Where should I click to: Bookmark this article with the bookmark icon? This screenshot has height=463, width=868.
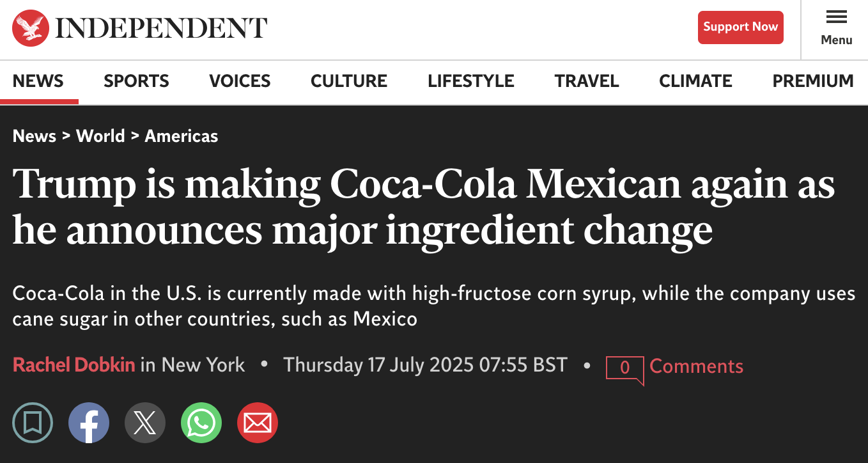[33, 423]
